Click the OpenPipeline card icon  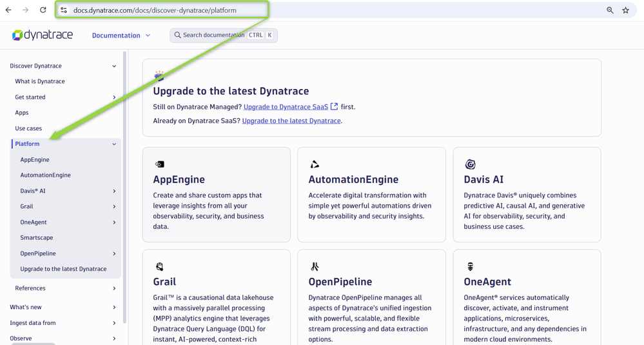pyautogui.click(x=315, y=266)
